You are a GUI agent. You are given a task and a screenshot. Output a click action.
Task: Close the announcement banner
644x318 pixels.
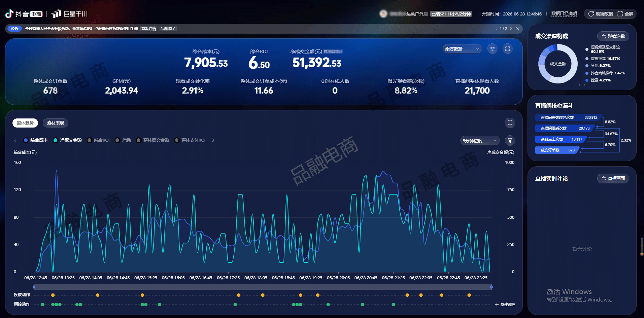point(518,29)
